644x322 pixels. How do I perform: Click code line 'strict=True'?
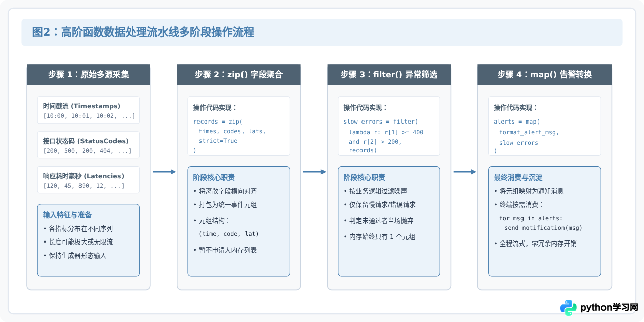pos(218,141)
